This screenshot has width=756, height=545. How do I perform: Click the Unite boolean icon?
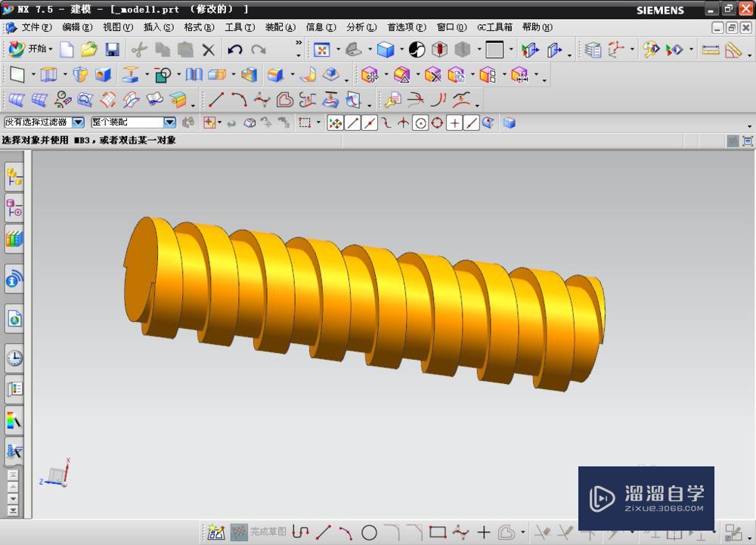(163, 75)
